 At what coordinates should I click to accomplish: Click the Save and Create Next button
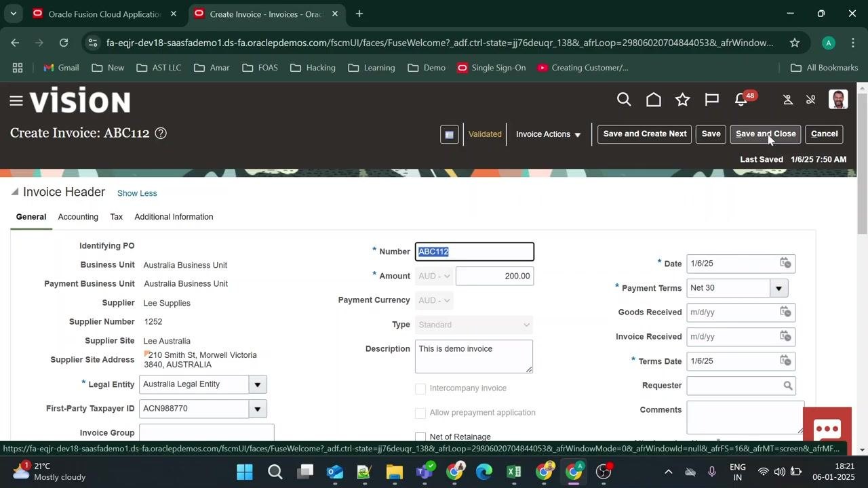645,134
